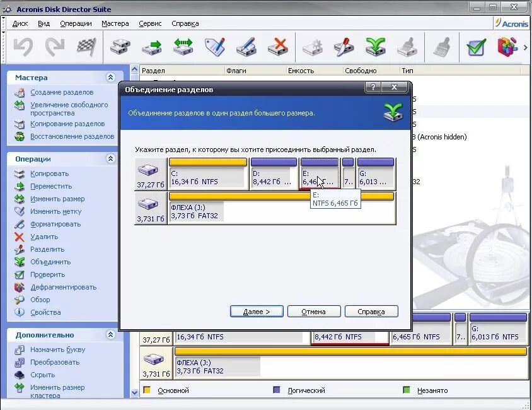Collapse the Мастера sidebar panel
Screen dimensions: 532x410
(x=110, y=77)
